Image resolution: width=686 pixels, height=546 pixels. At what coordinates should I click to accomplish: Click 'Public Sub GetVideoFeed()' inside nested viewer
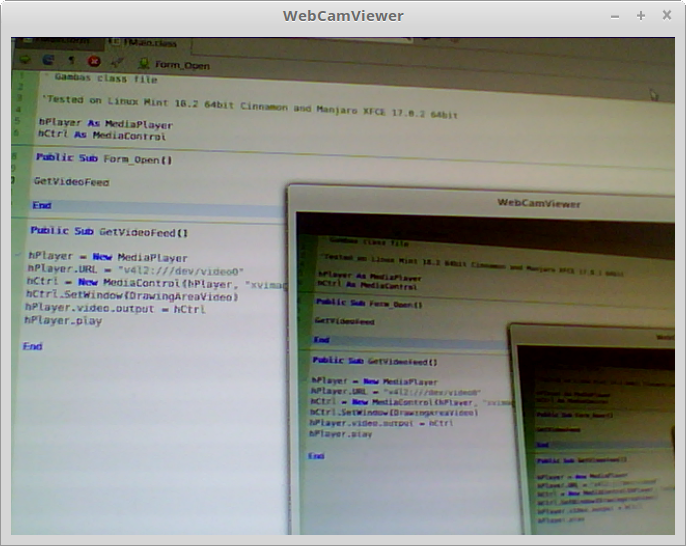[374, 361]
